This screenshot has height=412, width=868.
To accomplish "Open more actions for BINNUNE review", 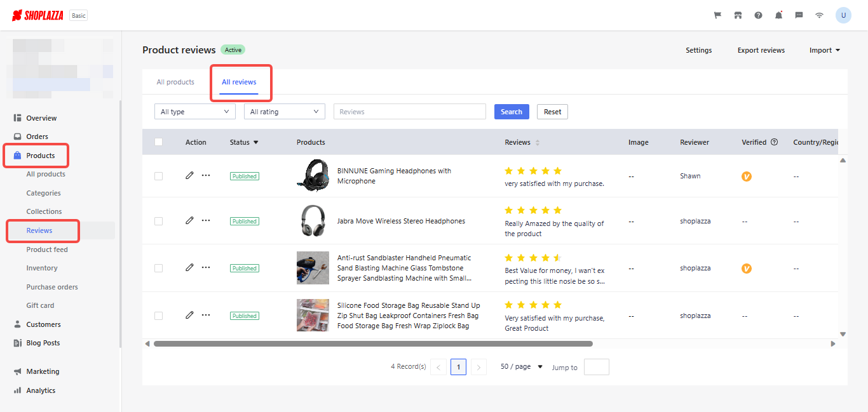I will (x=206, y=176).
